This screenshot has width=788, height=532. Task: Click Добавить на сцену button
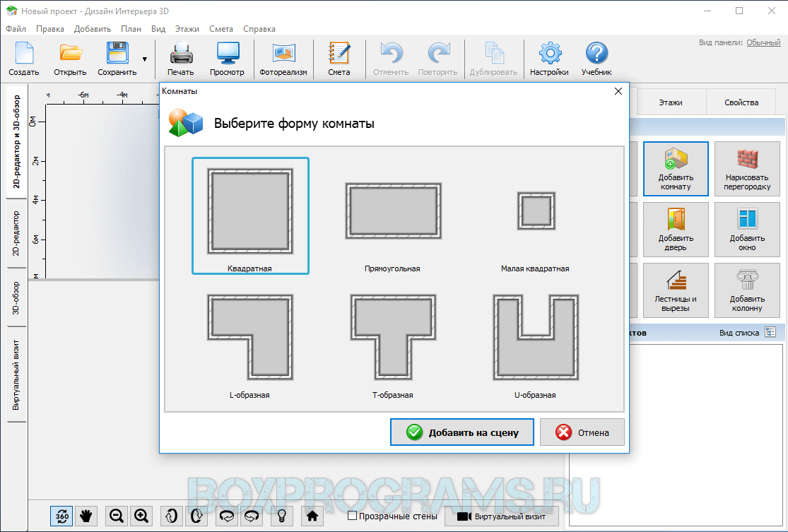[x=461, y=432]
